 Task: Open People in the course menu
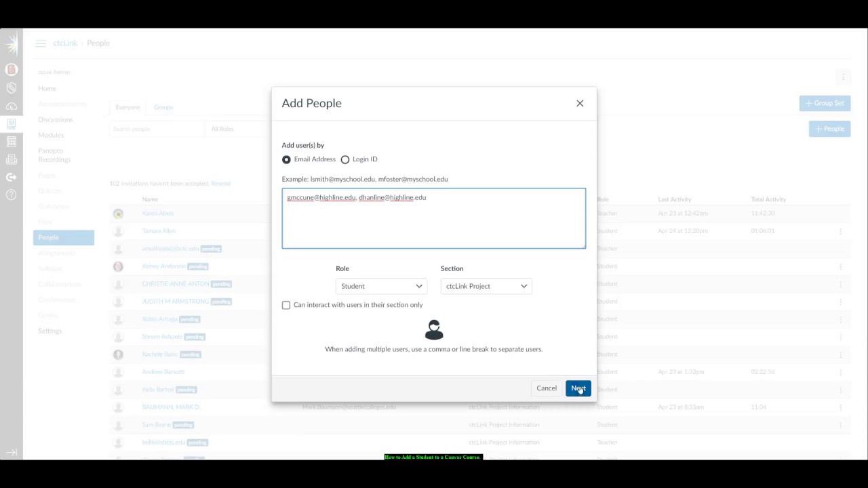tap(64, 237)
